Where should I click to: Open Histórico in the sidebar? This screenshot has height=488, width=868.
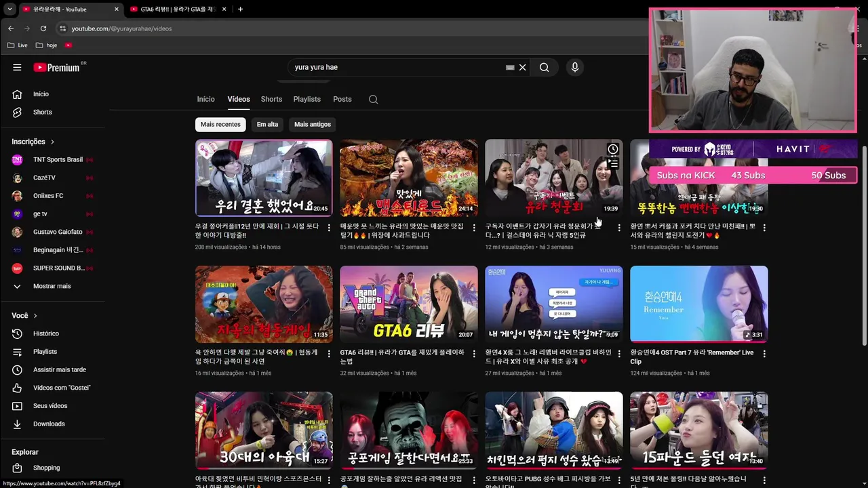[46, 333]
